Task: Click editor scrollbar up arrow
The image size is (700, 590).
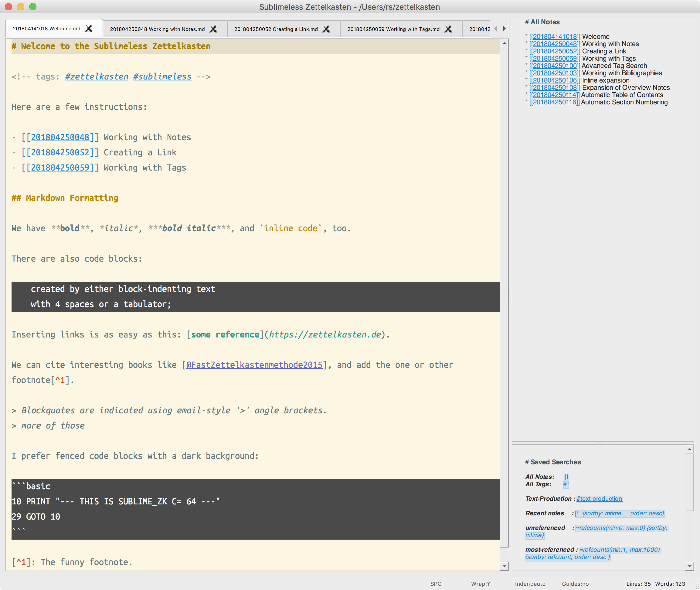Action: point(504,43)
